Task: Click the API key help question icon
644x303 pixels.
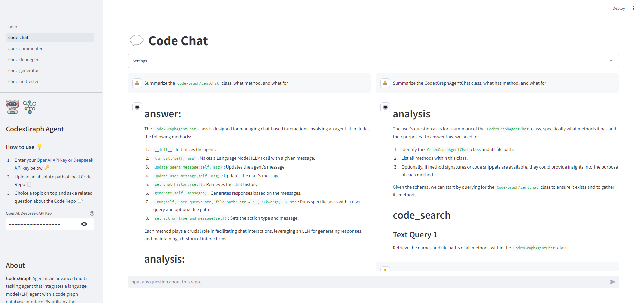Action: [92, 213]
